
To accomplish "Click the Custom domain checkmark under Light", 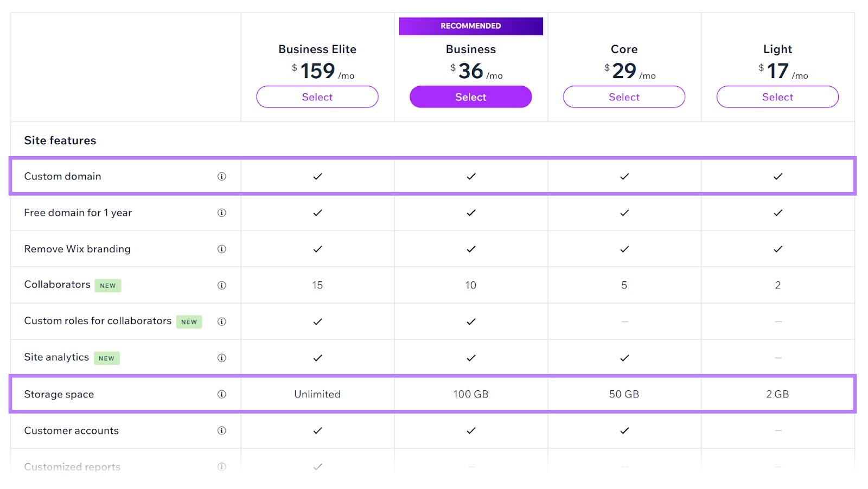I will [x=777, y=176].
